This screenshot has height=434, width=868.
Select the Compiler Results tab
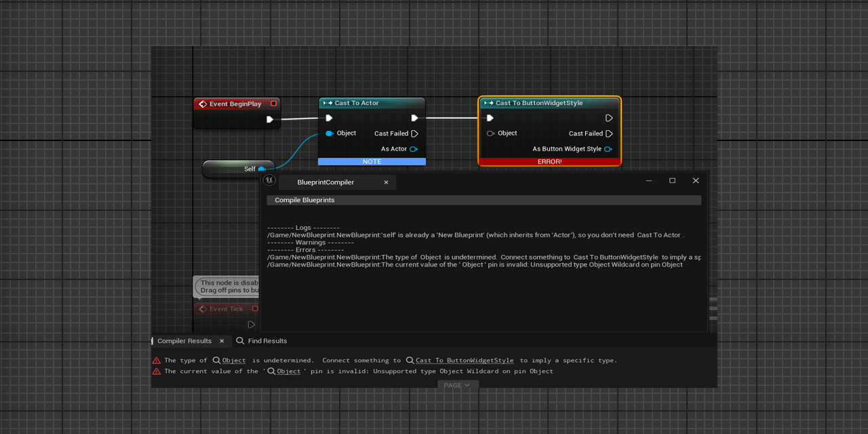(184, 340)
